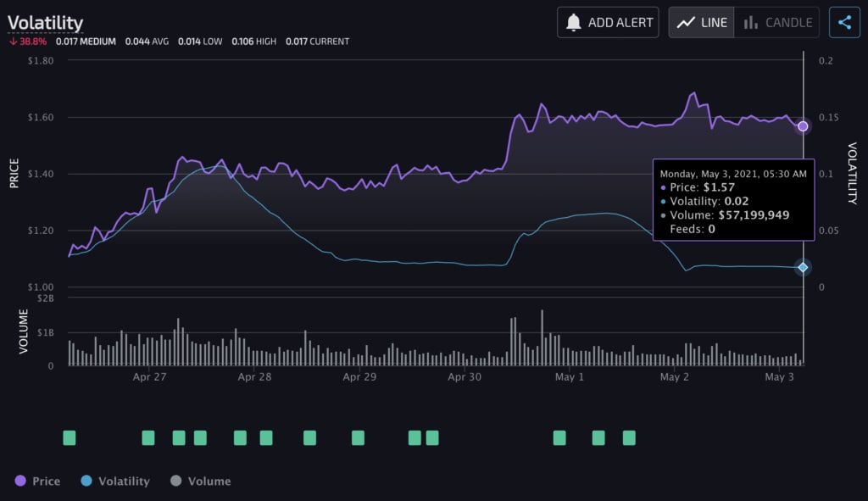Click the Volatility chart title
Image resolution: width=868 pixels, height=501 pixels.
(45, 22)
